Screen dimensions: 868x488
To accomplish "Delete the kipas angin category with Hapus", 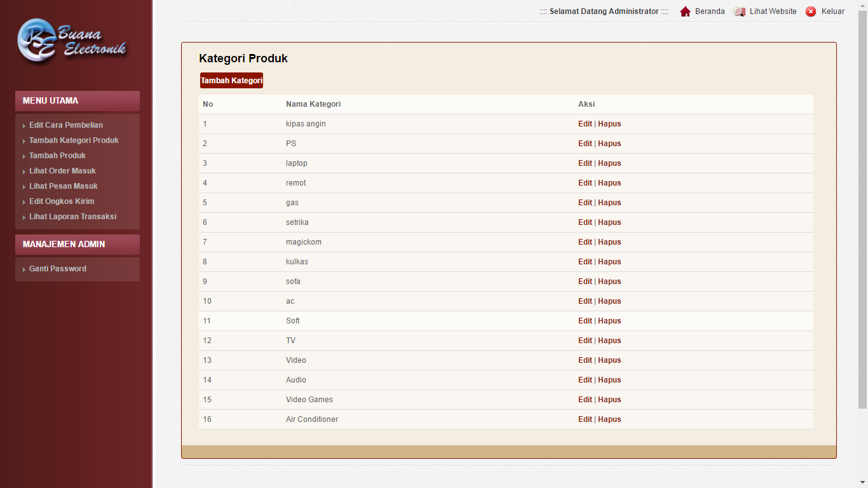I will [609, 124].
